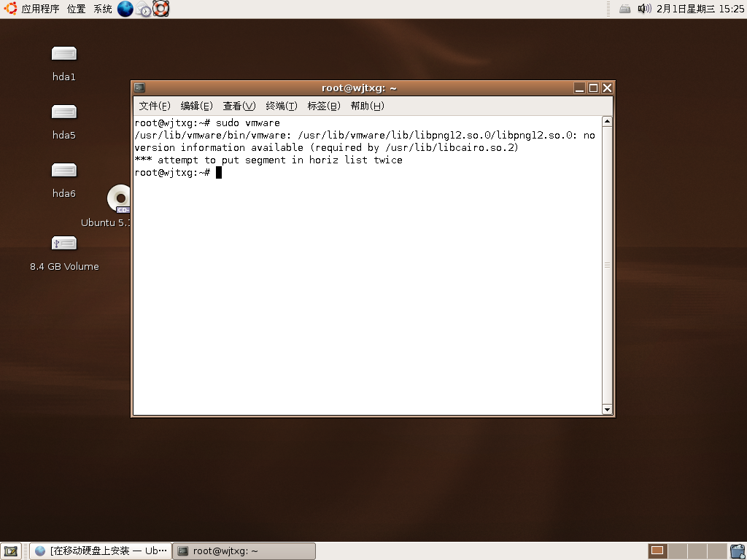Click the 'sudo vmware' command line
Image resolution: width=747 pixels, height=560 pixels.
coord(207,122)
